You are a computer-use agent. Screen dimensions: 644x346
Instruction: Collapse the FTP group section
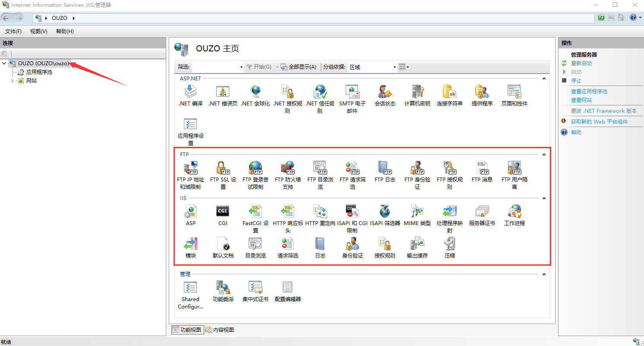tap(544, 155)
